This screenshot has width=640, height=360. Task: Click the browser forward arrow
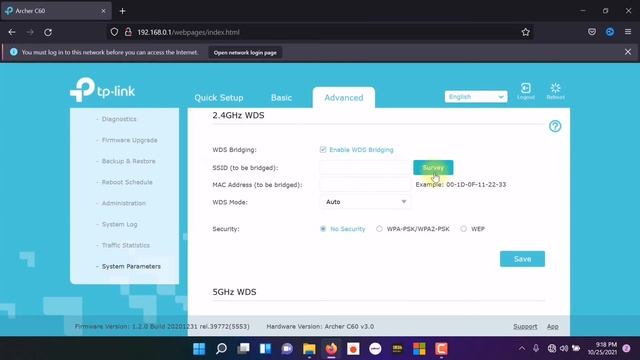click(30, 32)
